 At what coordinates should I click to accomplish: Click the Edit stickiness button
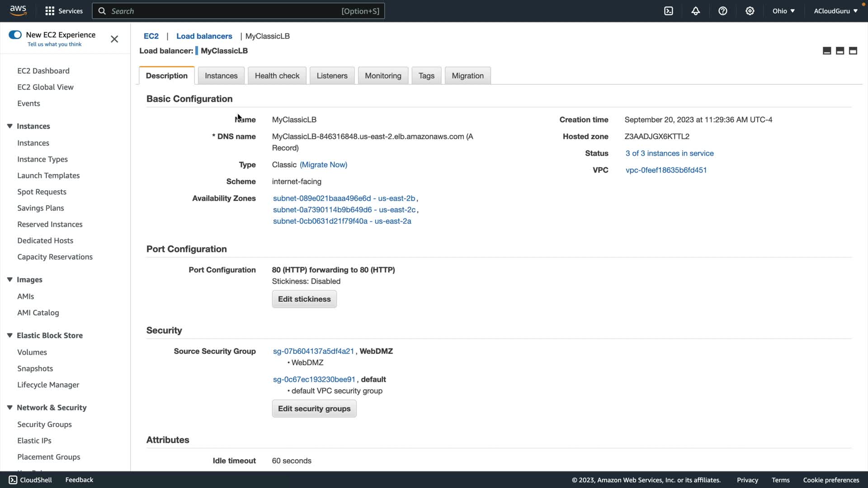coord(304,299)
